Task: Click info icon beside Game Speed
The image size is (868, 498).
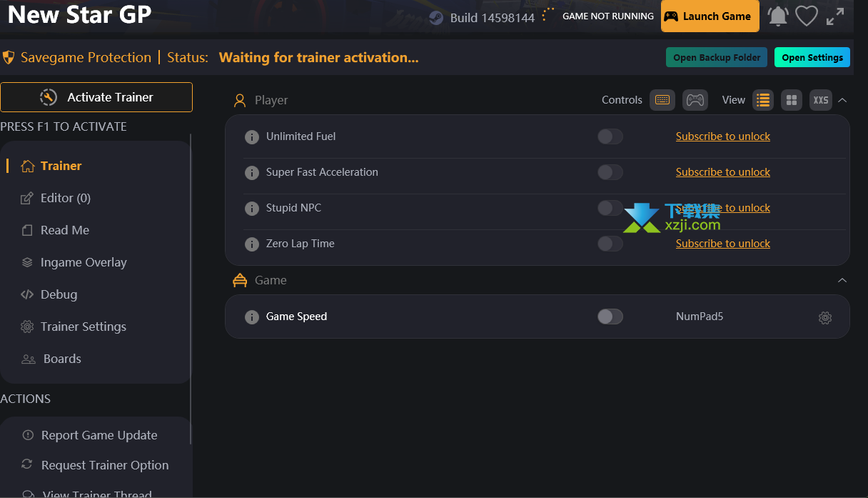Action: pos(251,317)
